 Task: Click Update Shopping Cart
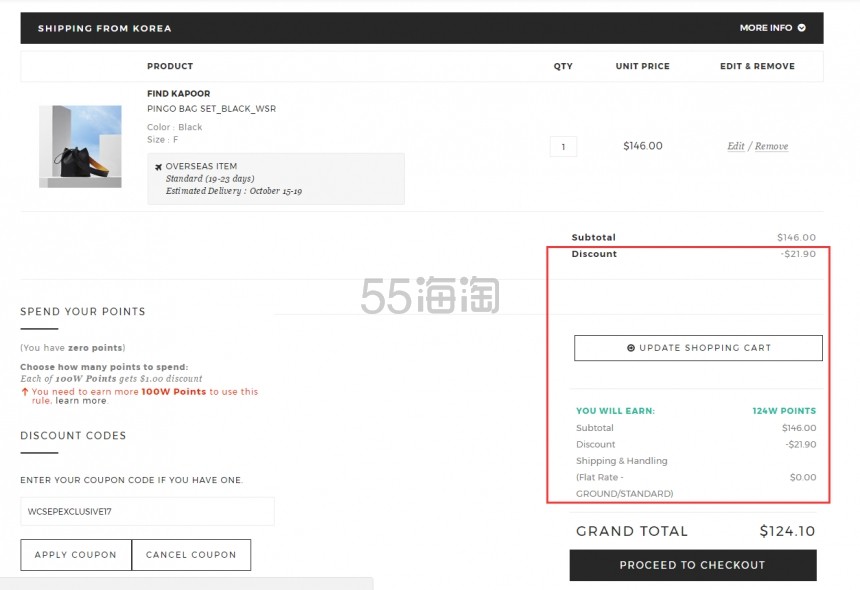tap(697, 348)
